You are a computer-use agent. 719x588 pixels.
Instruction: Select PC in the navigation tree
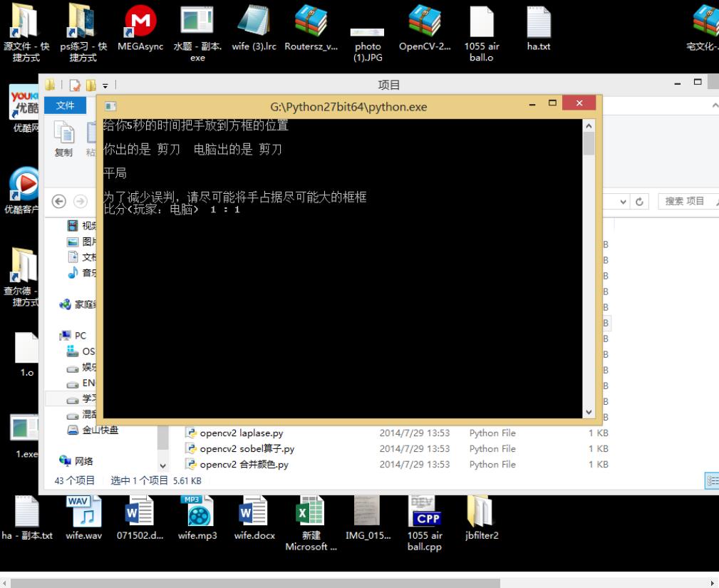pyautogui.click(x=73, y=336)
